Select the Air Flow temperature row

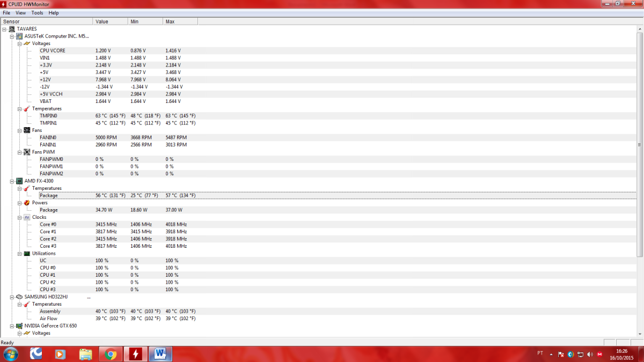click(338, 319)
